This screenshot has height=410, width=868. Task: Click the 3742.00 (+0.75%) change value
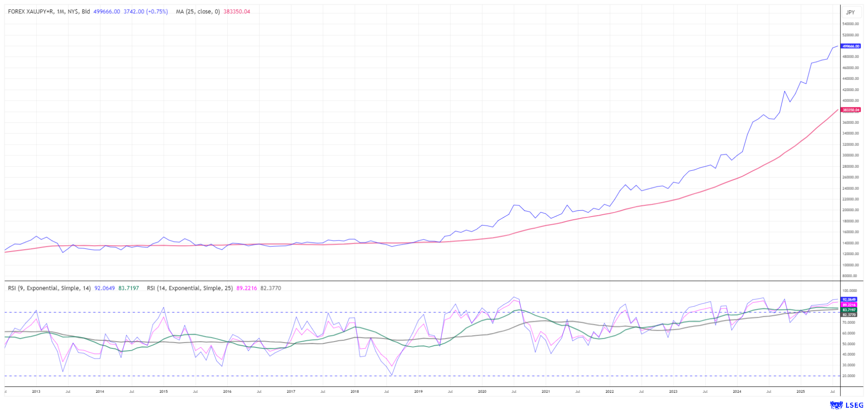145,12
